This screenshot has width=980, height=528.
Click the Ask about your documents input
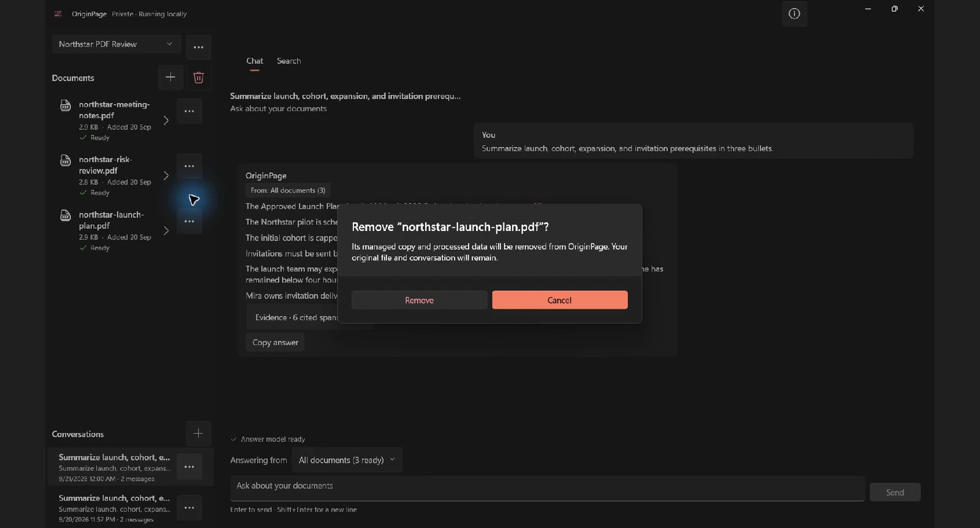[548, 488]
